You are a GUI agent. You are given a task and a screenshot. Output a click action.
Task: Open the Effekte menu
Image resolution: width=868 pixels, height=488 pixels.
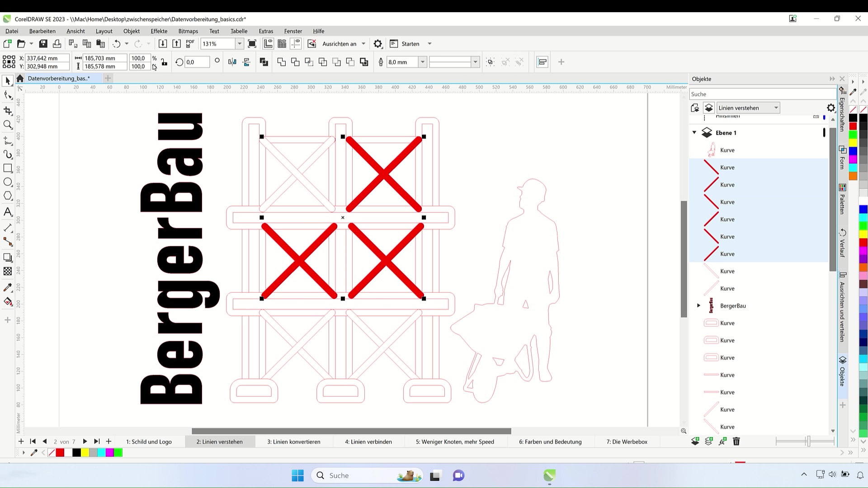tap(159, 31)
